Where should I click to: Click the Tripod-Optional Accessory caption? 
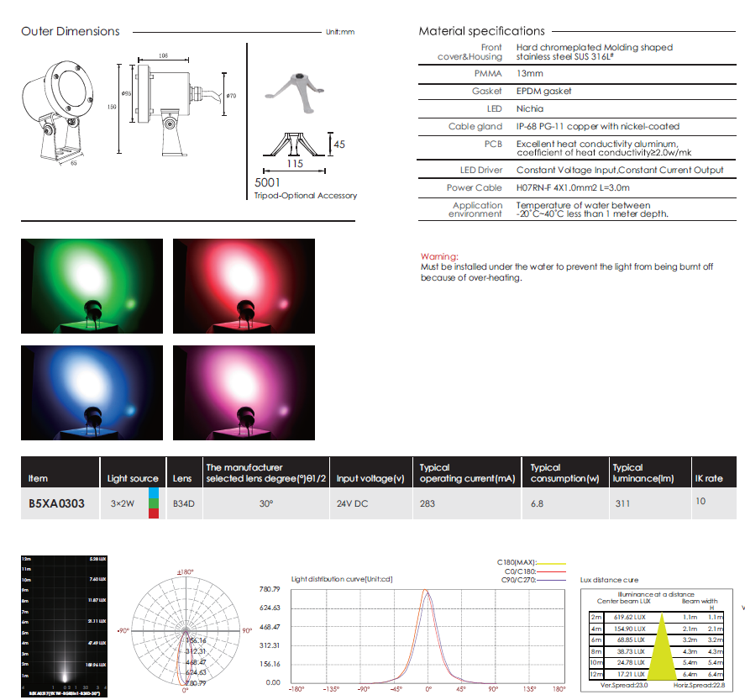coord(305,196)
